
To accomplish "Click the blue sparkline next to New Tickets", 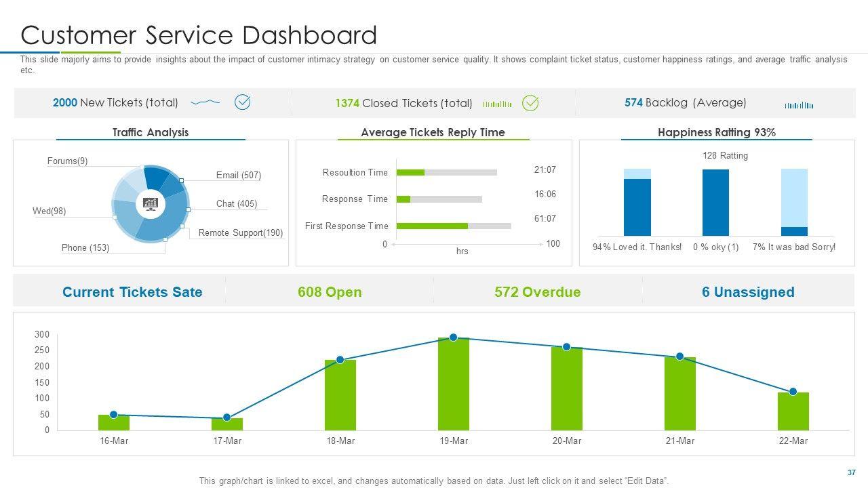I will coord(205,103).
